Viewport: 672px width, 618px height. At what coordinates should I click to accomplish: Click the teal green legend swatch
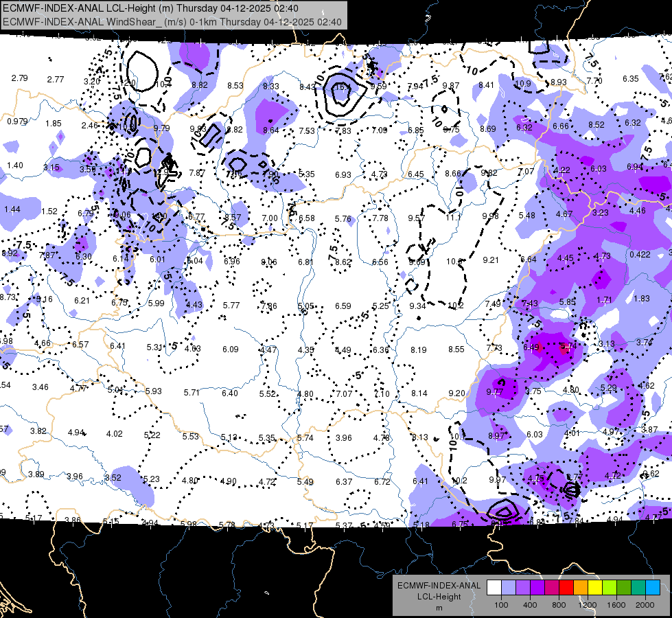[638, 588]
